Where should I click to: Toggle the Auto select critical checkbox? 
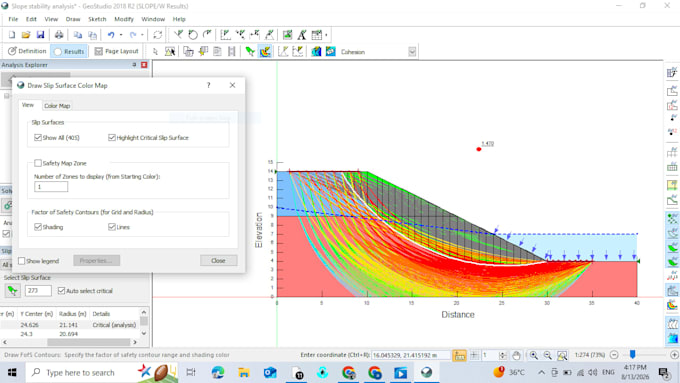pos(61,291)
